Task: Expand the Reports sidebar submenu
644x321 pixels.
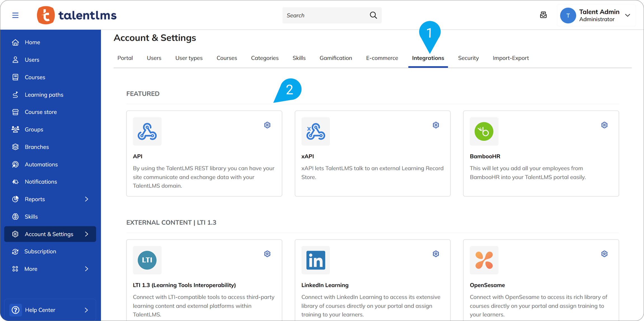Action: 86,199
